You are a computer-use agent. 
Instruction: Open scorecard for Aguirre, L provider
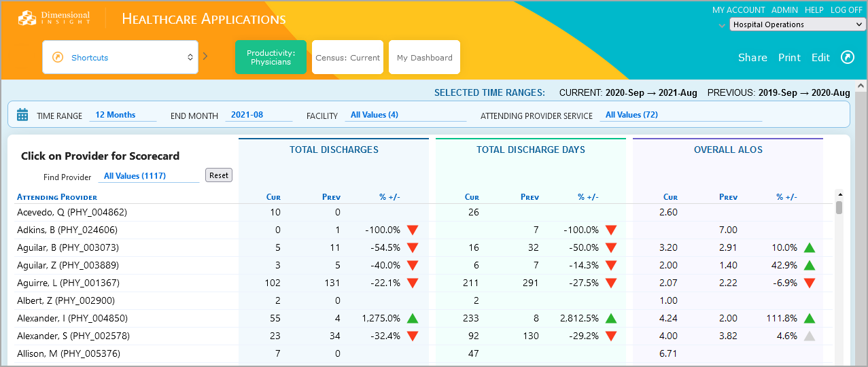[68, 283]
